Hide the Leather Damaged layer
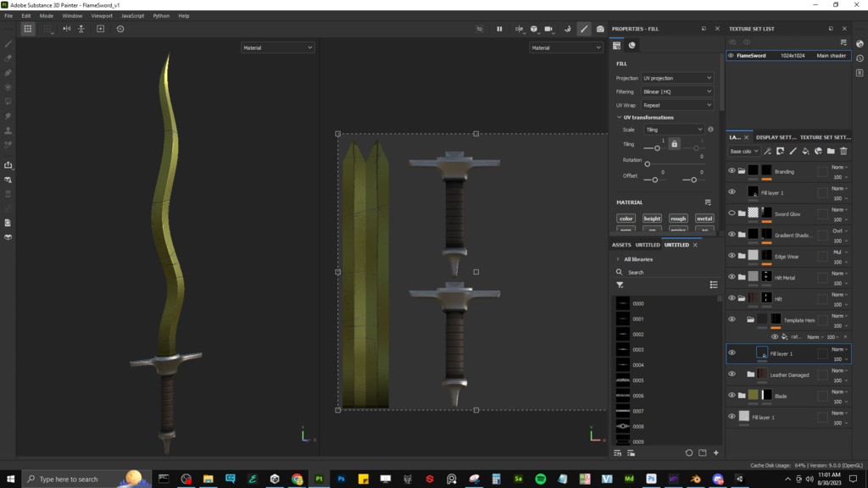Image resolution: width=868 pixels, height=488 pixels. 732,374
